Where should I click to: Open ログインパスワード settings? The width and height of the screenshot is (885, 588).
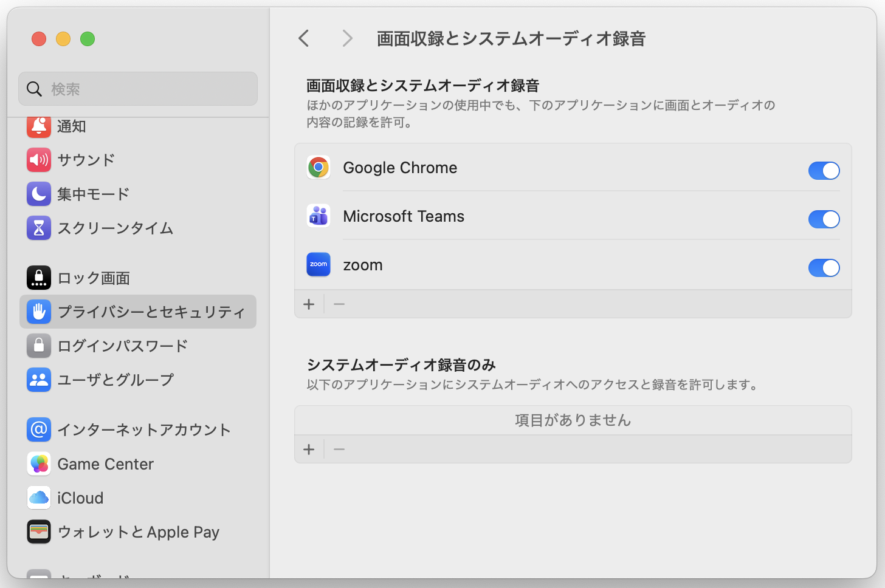pyautogui.click(x=138, y=346)
